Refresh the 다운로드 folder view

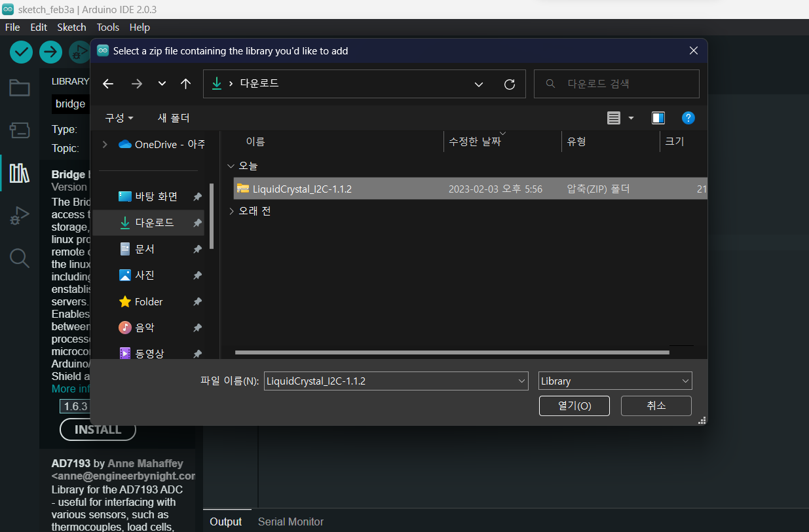click(x=510, y=84)
